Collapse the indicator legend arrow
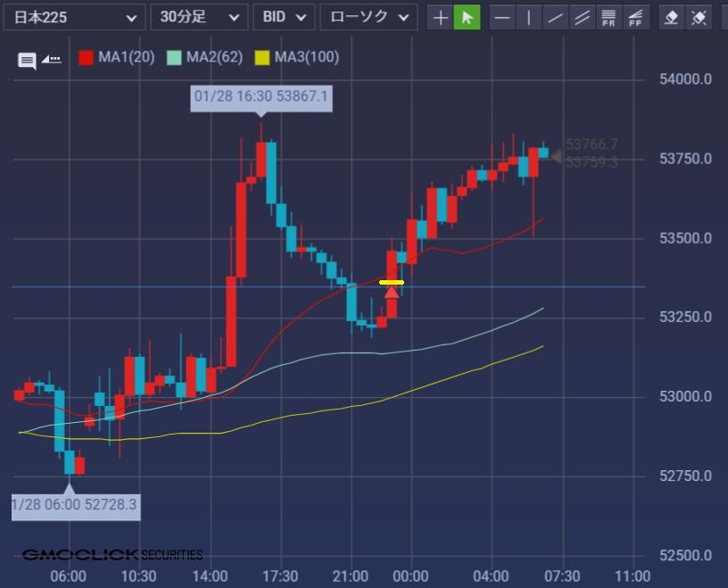Screen dimensions: 728x588 point(52,59)
